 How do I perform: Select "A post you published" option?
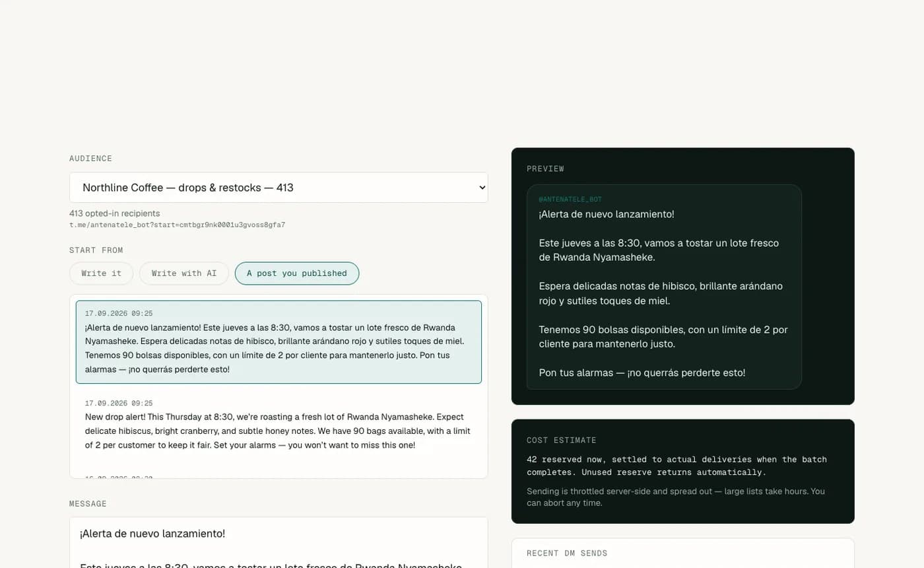point(297,273)
